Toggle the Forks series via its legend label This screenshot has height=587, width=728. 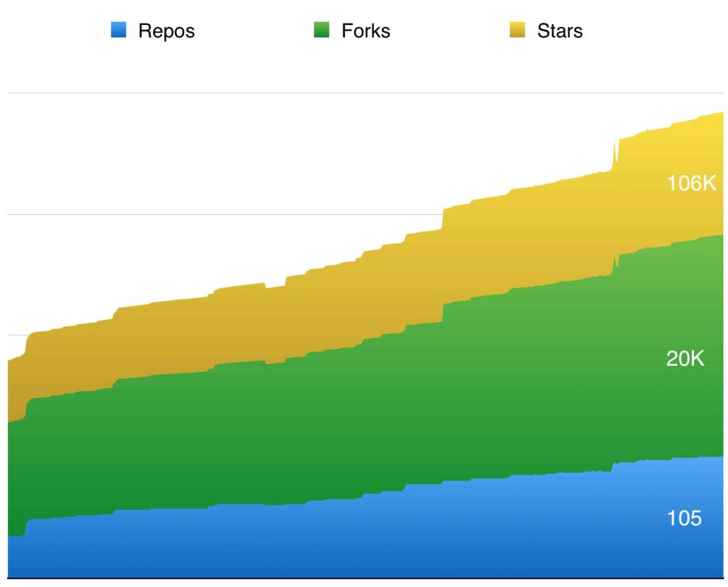tap(365, 31)
